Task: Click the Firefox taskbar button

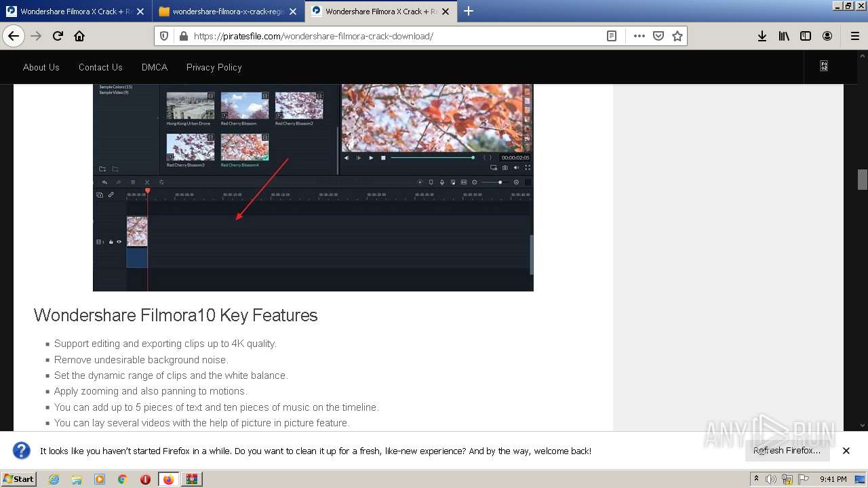Action: tap(168, 479)
